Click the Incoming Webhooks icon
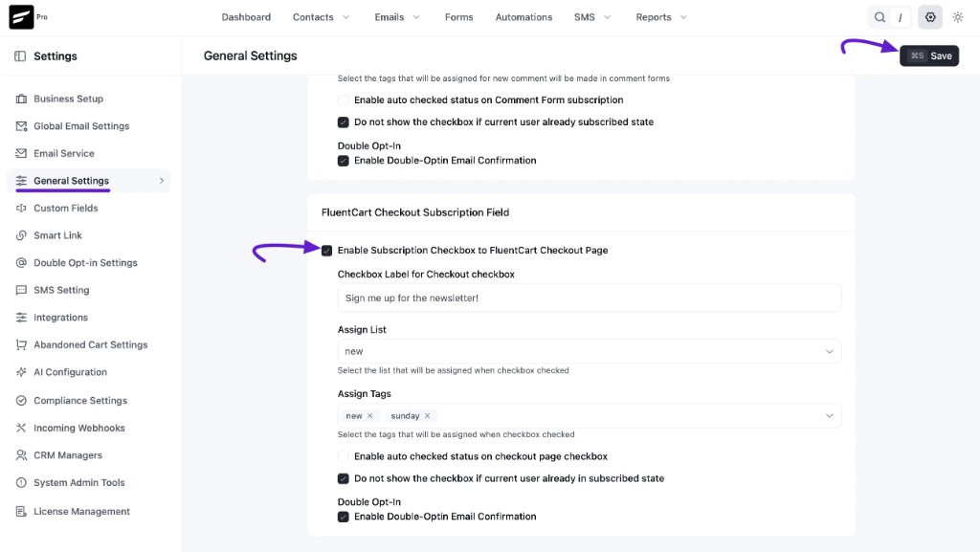Image resolution: width=980 pixels, height=552 pixels. [21, 428]
